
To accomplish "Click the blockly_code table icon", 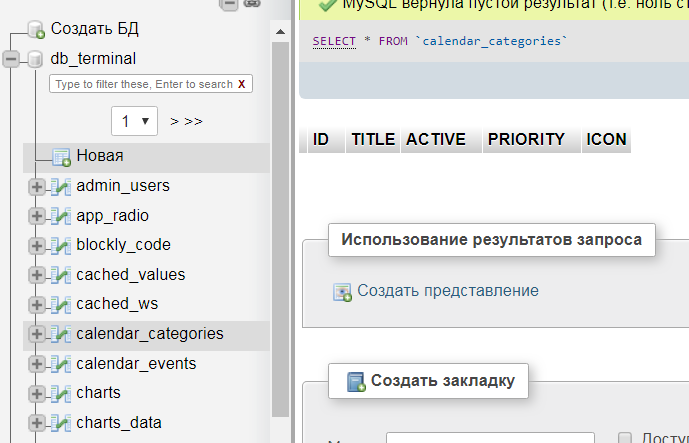I will click(61, 246).
